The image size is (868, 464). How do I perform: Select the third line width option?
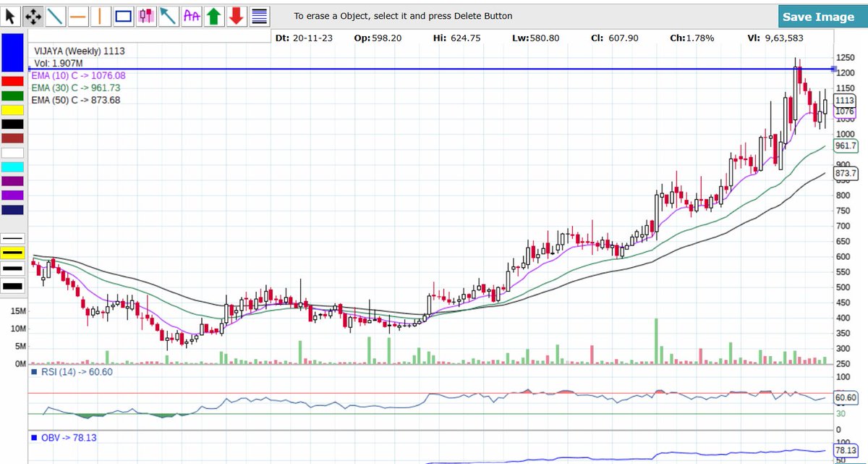13,269
